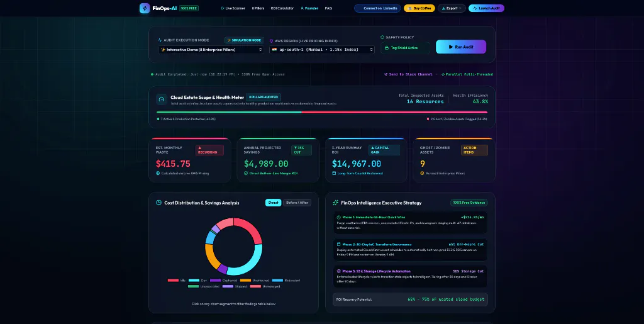Image resolution: width=644 pixels, height=324 pixels.
Task: Click the green portion of health meter bar
Action: click(229, 112)
